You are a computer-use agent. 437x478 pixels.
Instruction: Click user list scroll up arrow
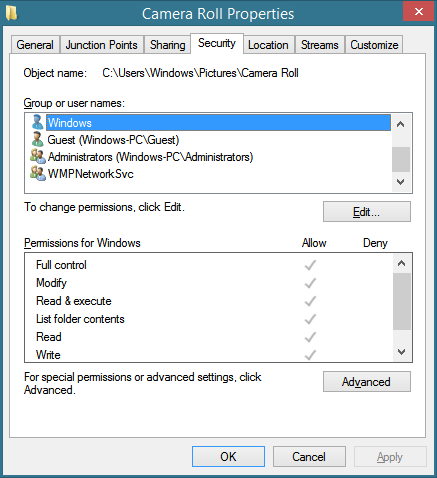[401, 124]
